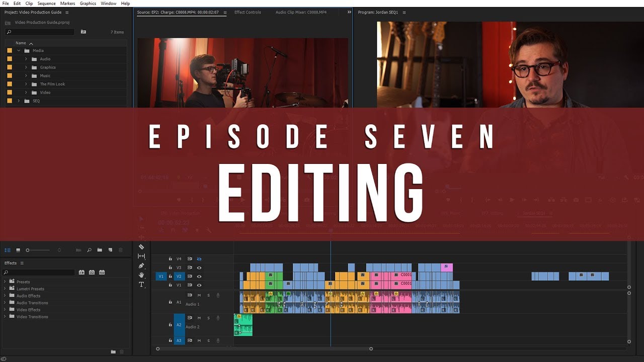The height and width of the screenshot is (362, 644).
Task: Hide track V1 output
Action: click(199, 285)
